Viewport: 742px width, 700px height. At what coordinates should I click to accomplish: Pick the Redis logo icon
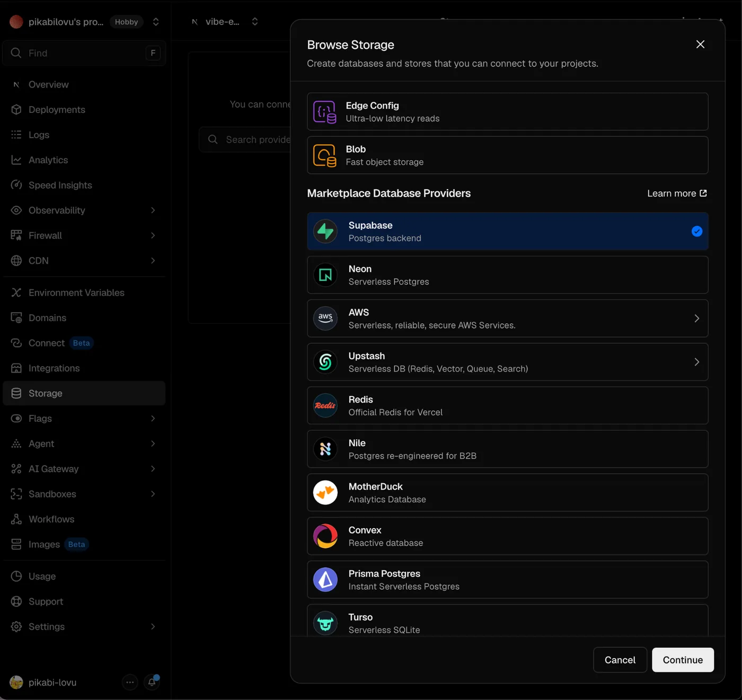pos(325,405)
